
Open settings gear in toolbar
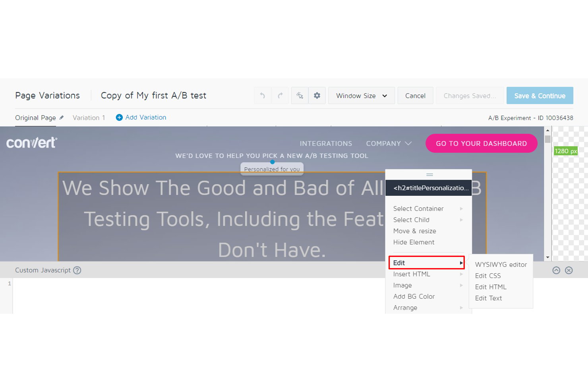pos(317,95)
